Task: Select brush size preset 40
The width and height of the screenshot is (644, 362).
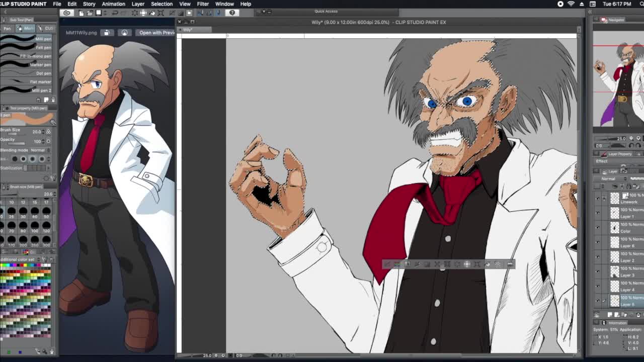Action: tap(35, 212)
